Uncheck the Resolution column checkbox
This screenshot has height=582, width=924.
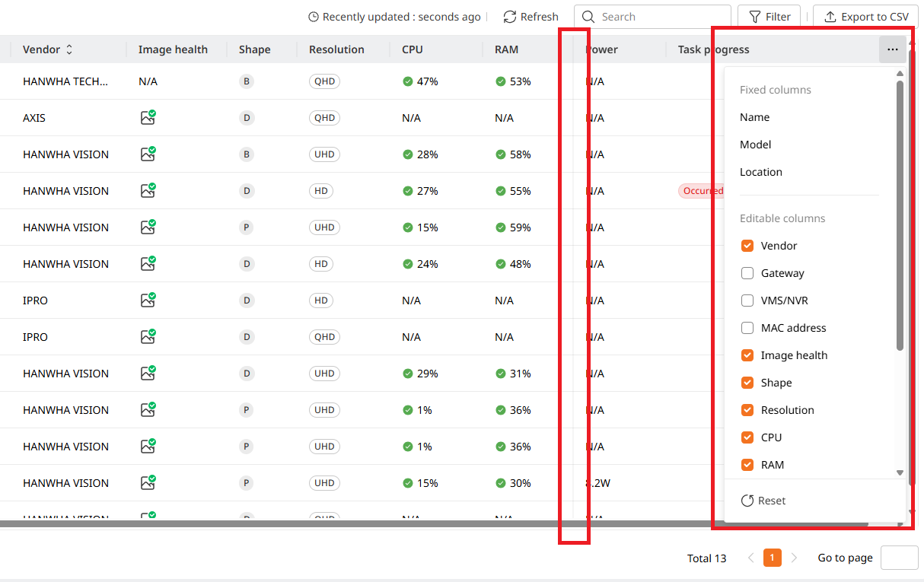747,410
